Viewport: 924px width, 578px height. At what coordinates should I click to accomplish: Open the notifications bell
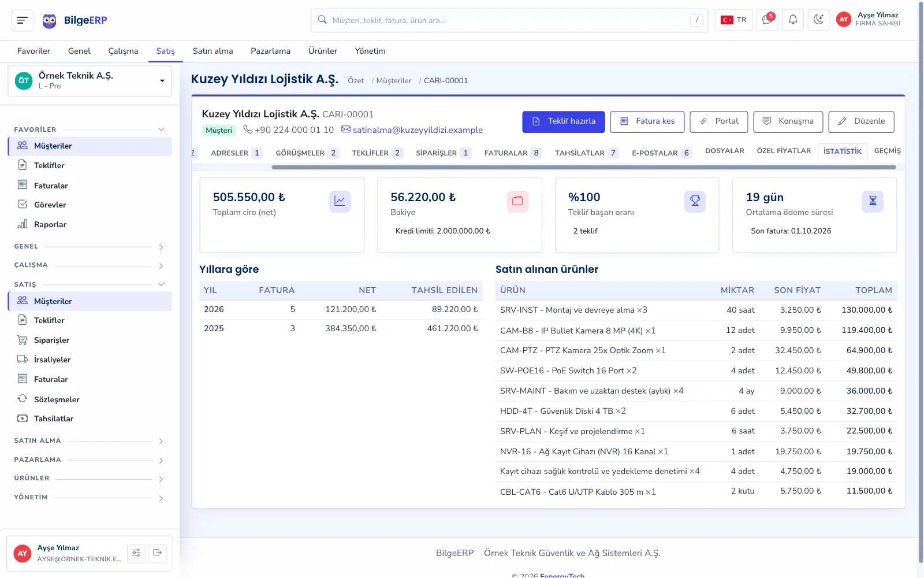click(x=793, y=20)
